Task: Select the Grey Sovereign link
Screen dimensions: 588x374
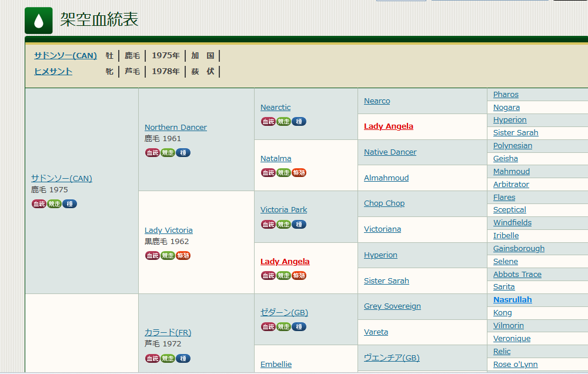Action: [x=392, y=306]
